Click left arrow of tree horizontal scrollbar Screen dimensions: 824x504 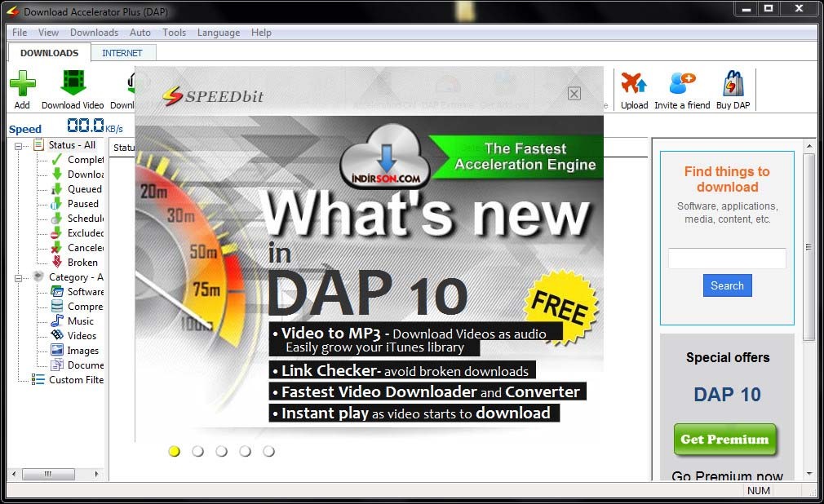click(14, 474)
